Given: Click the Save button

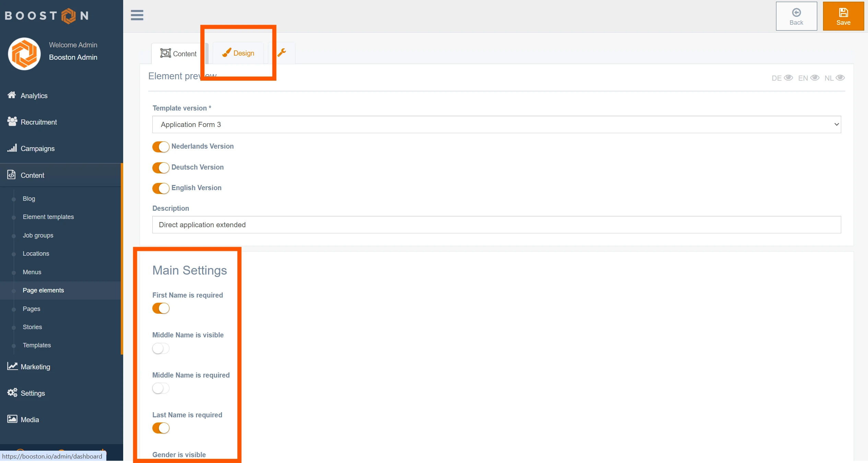Looking at the screenshot, I should point(843,16).
